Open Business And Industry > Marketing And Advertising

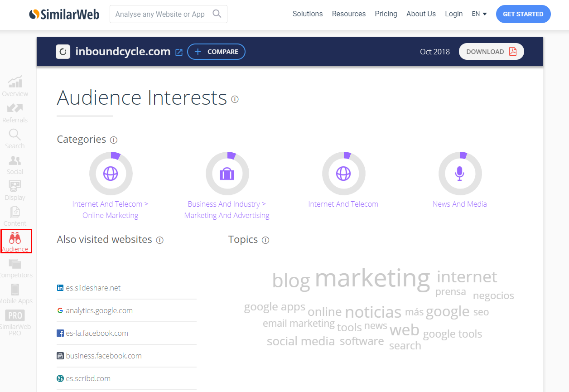[227, 210]
